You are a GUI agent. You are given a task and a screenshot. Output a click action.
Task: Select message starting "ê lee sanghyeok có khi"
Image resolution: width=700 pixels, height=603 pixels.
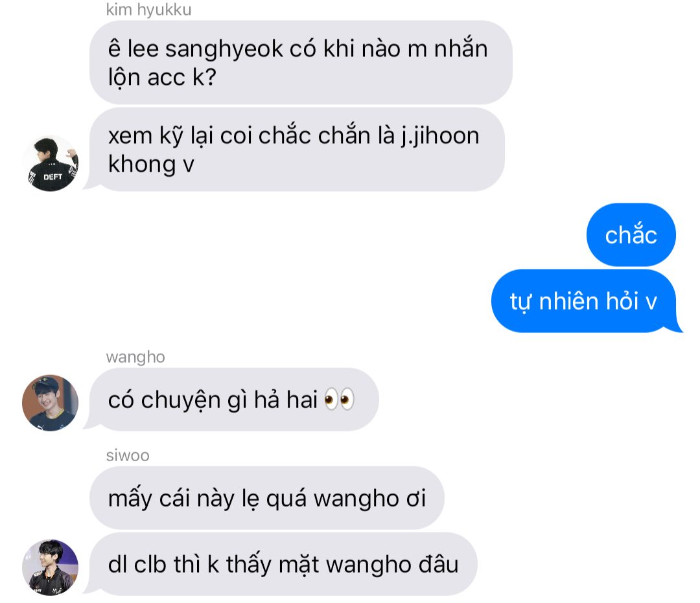click(x=301, y=62)
